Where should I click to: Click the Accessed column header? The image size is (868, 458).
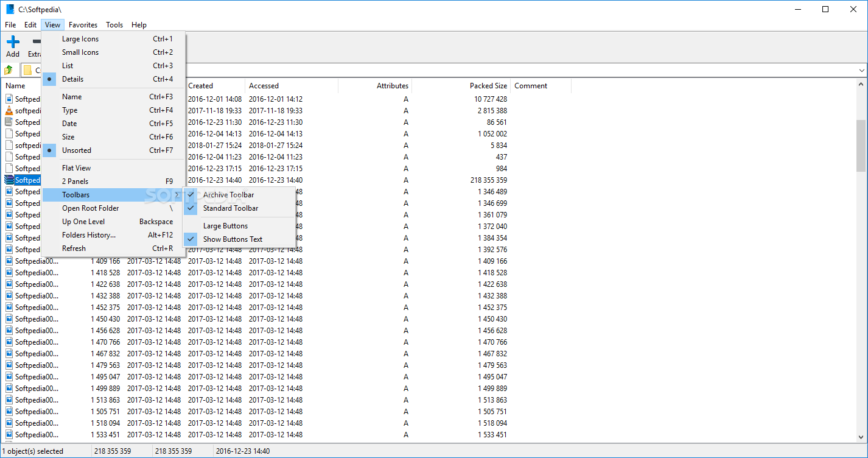(292, 86)
